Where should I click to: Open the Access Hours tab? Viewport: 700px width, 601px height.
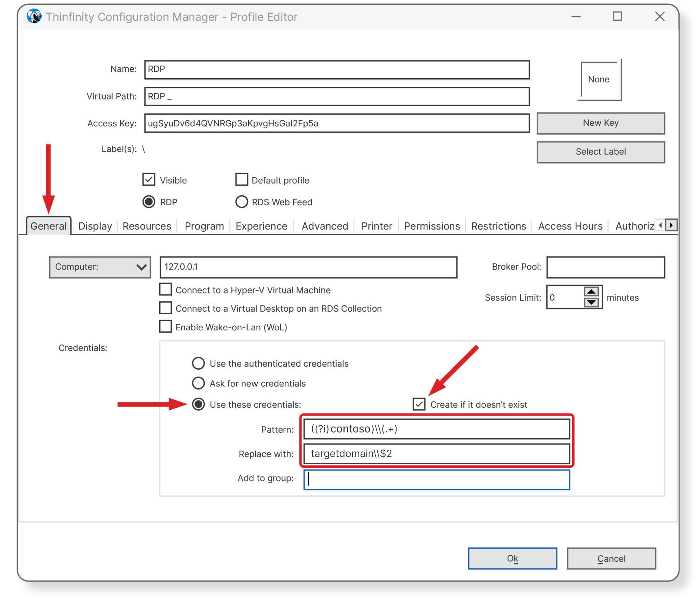tap(570, 226)
